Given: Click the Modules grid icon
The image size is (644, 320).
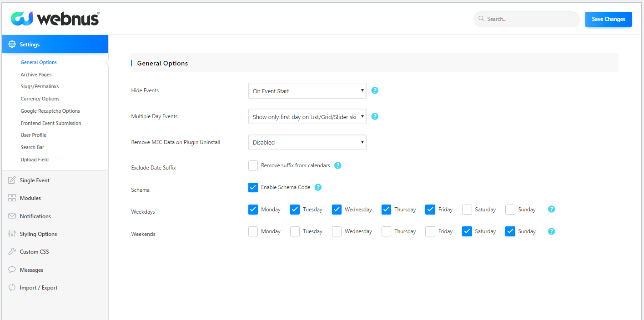Looking at the screenshot, I should [x=12, y=198].
